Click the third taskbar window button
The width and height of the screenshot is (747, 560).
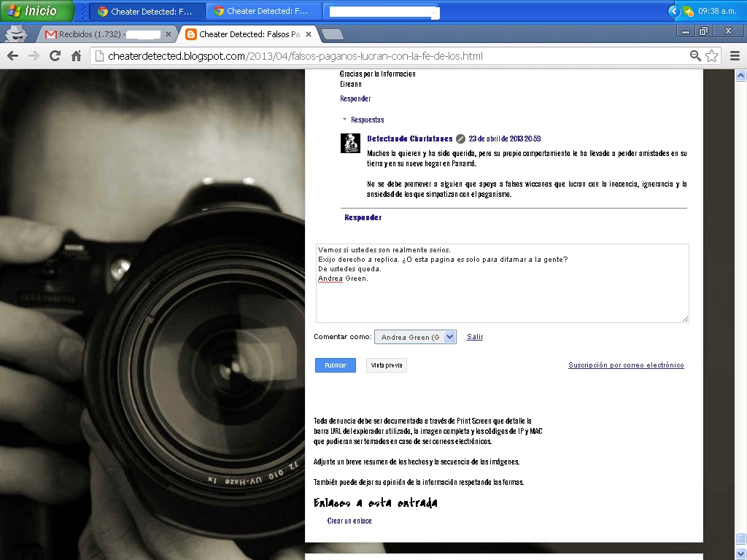[381, 11]
